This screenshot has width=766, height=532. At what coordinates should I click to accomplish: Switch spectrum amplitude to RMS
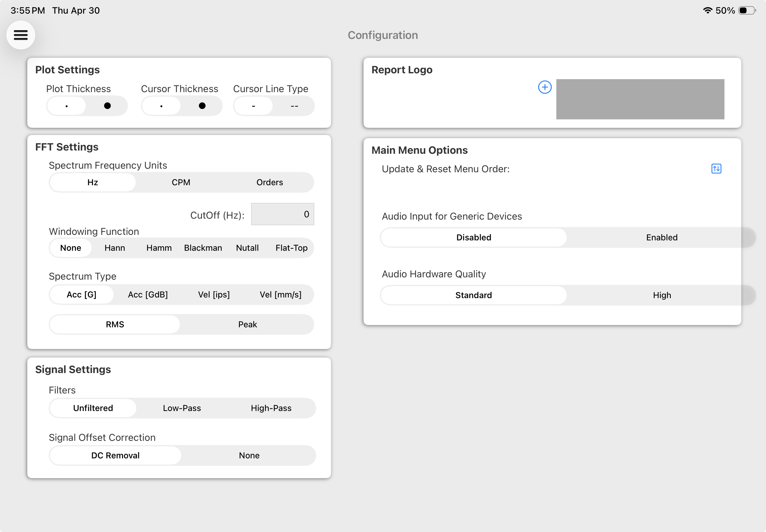point(115,324)
